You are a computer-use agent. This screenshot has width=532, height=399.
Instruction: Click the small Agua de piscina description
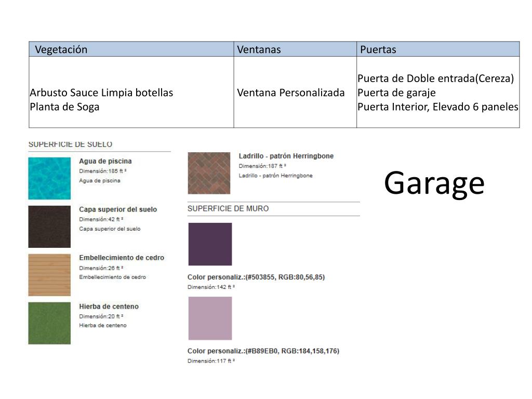point(100,180)
